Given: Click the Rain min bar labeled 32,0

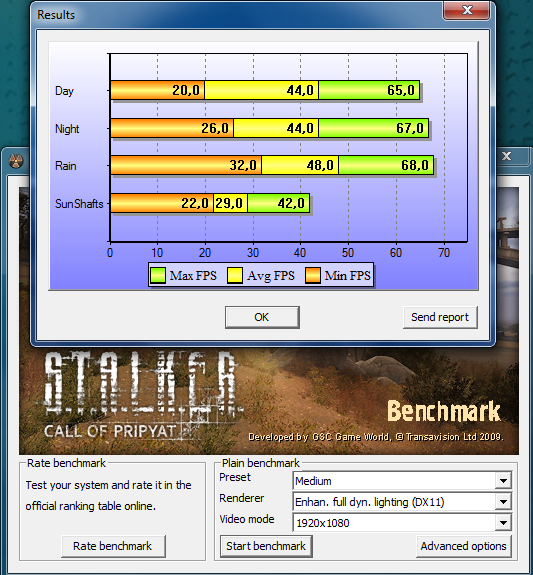Looking at the screenshot, I should click(186, 165).
